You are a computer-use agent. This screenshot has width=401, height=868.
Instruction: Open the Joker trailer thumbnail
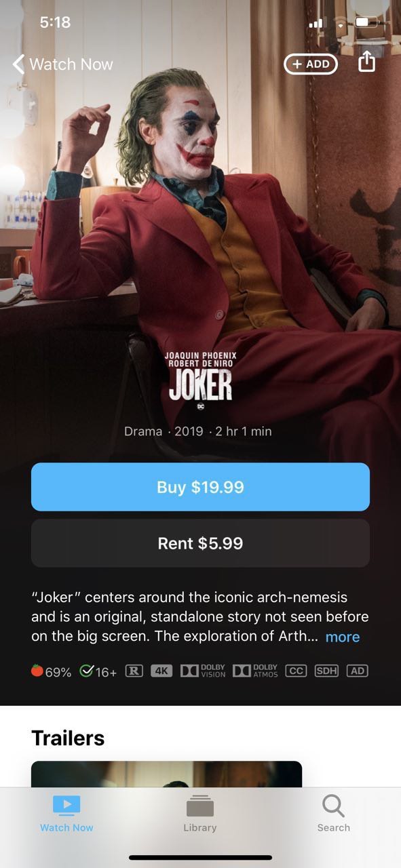(x=166, y=774)
